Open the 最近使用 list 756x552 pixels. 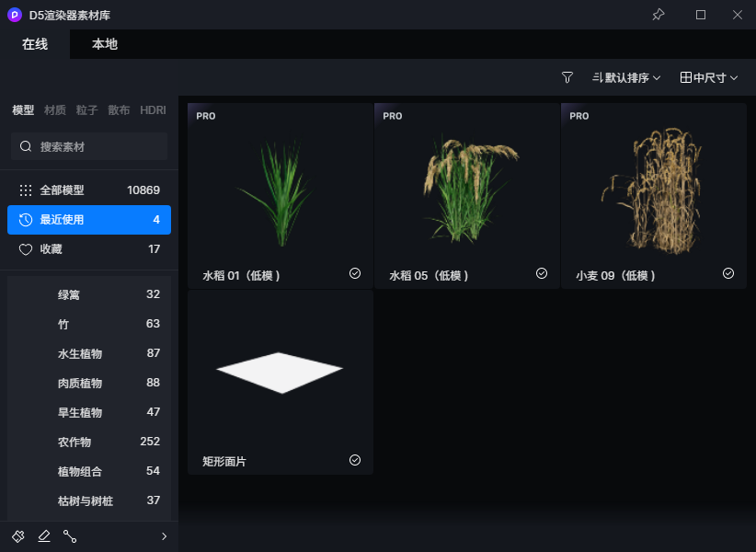[89, 220]
